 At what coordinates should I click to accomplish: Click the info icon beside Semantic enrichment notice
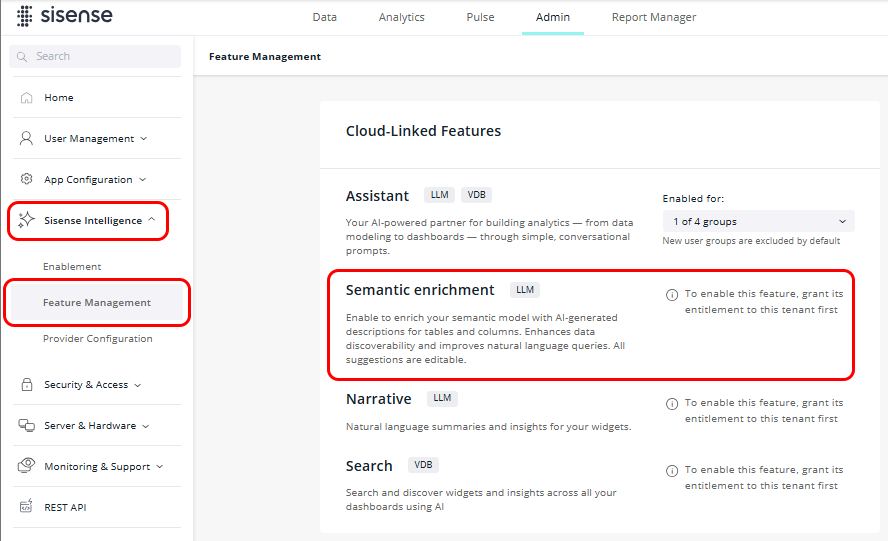pos(672,295)
